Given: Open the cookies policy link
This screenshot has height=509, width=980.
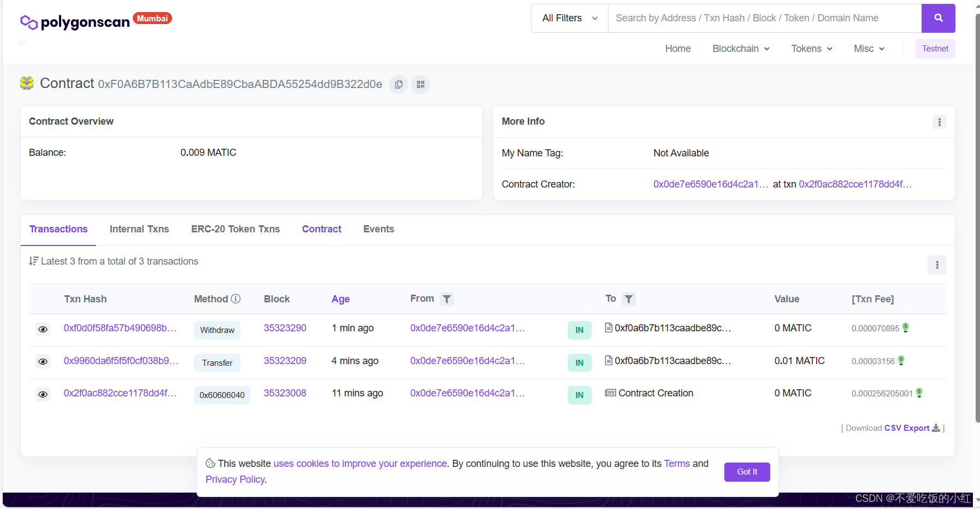Looking at the screenshot, I should [360, 464].
